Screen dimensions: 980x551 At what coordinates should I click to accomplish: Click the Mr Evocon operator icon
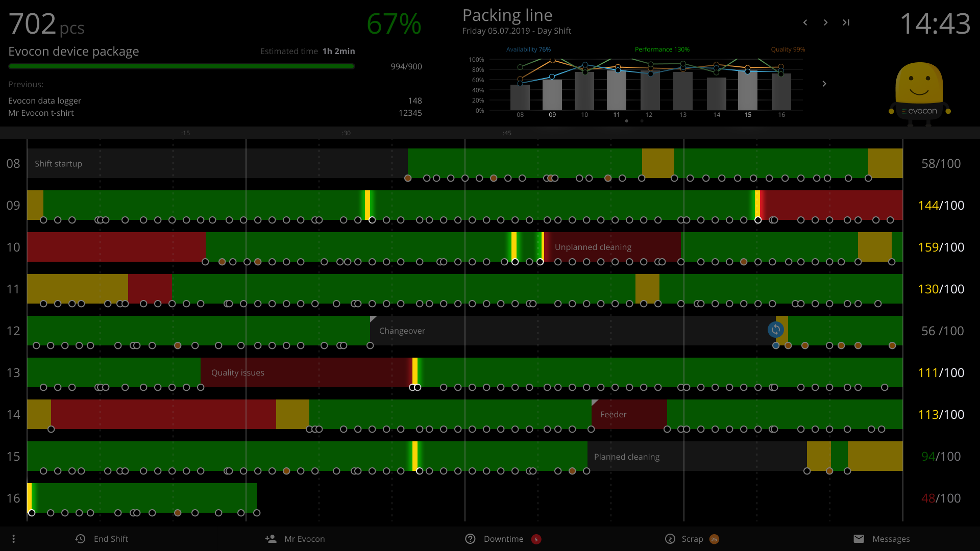tap(271, 539)
